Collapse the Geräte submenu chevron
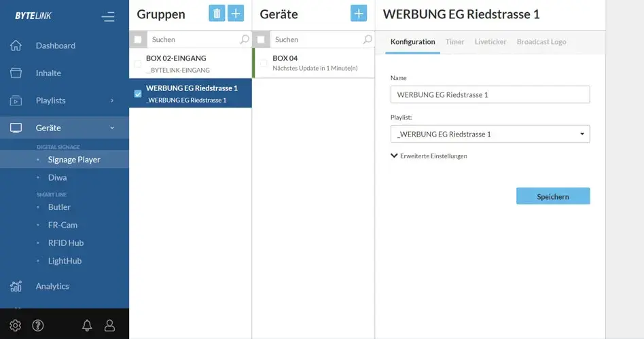This screenshot has width=644, height=339. [112, 128]
